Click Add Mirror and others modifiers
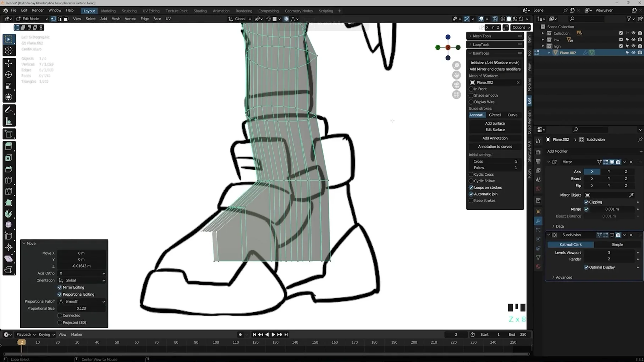The height and width of the screenshot is (362, 644). [x=495, y=69]
